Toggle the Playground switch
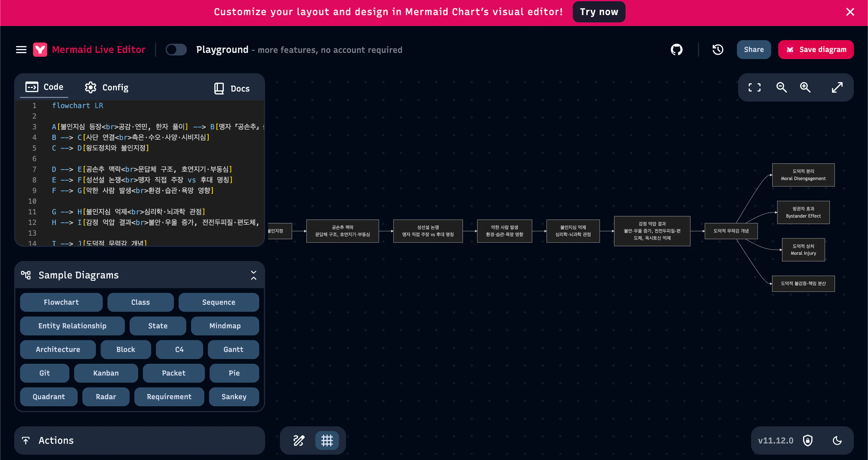Screen dimensions: 868x460 [x=176, y=50]
